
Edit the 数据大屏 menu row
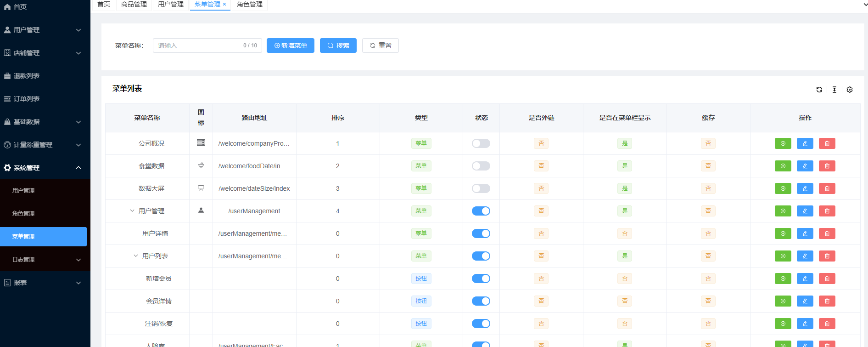pyautogui.click(x=805, y=188)
